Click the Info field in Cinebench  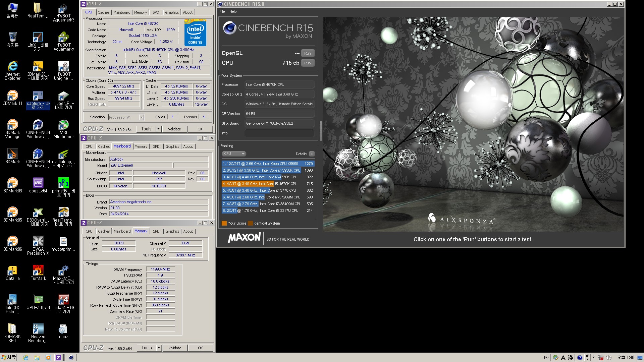(x=279, y=133)
